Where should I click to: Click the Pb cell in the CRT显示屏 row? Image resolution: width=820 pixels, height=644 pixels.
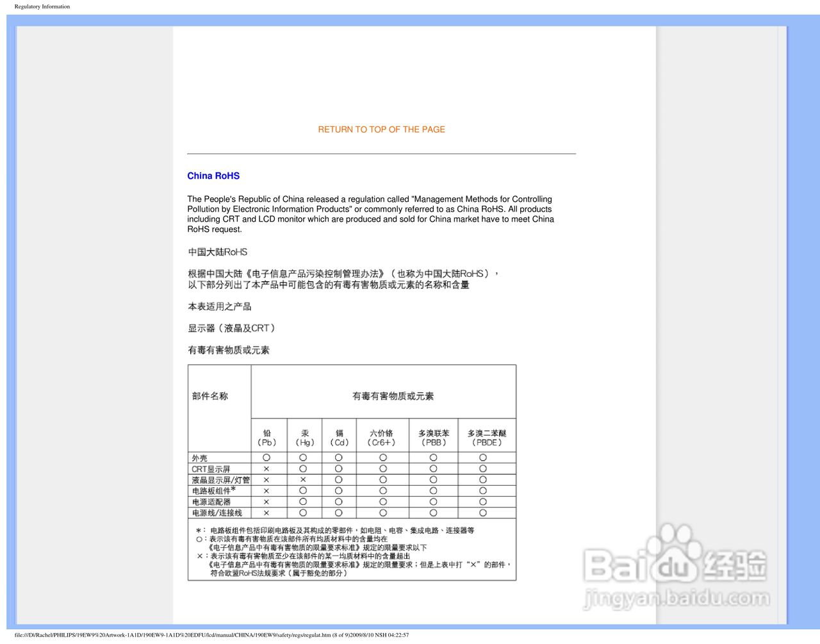(266, 469)
